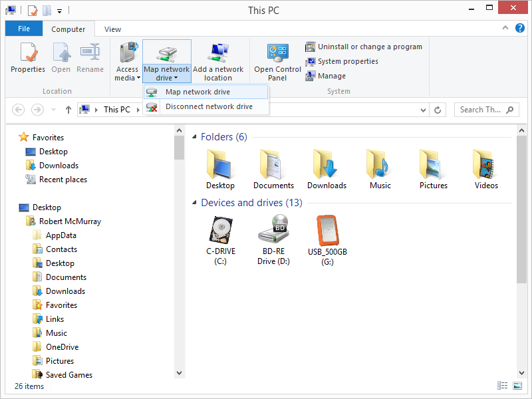Click the search box input field
The image size is (532, 399).
pos(480,110)
